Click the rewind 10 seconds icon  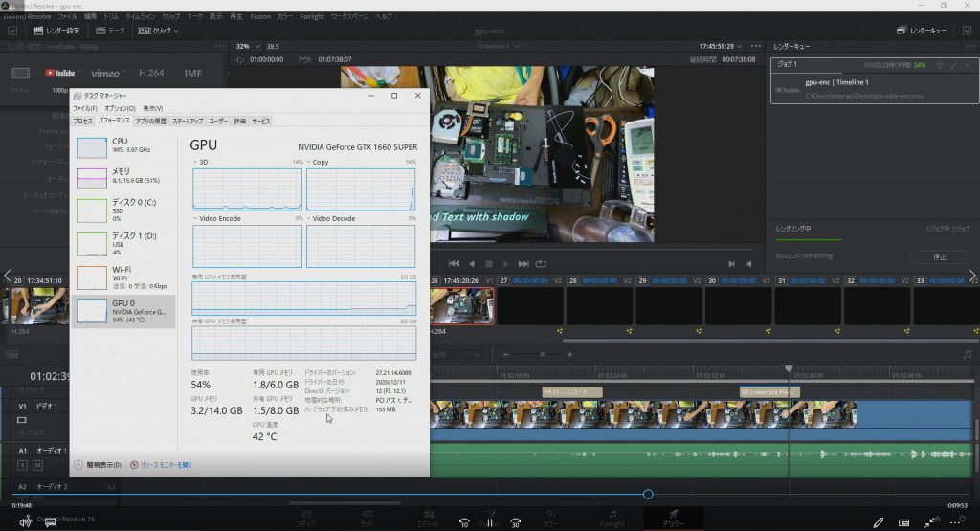[x=464, y=522]
